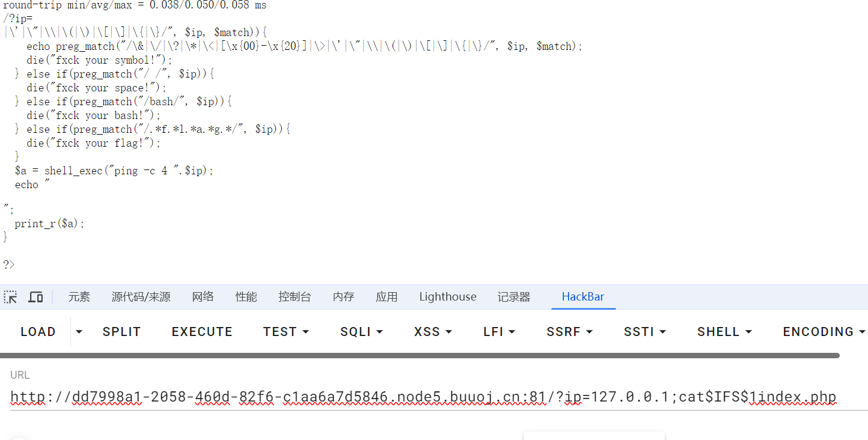This screenshot has height=440, width=868.
Task: Open the 网络 (Network) tab
Action: tap(203, 297)
